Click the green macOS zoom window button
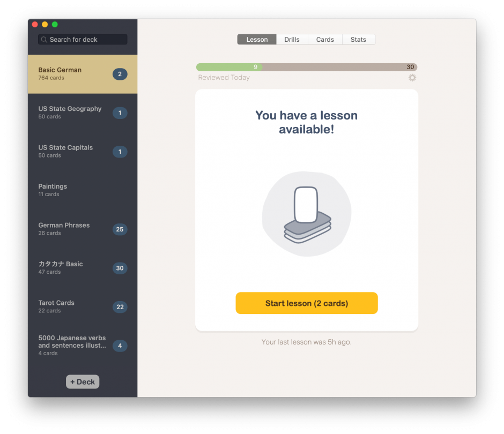Screen dimensions: 504x434 (x=55, y=25)
